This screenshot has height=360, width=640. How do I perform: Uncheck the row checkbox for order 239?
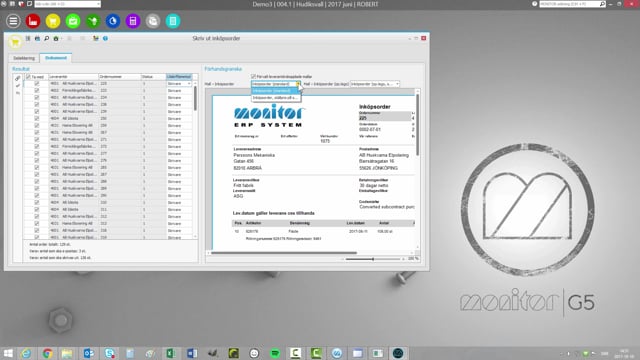(37, 111)
